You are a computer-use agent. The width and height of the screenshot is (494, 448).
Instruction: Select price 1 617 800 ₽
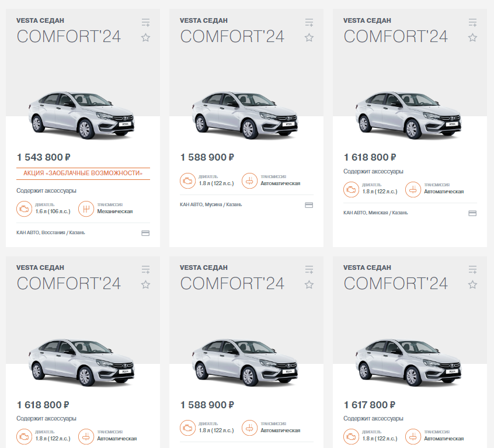pos(370,405)
